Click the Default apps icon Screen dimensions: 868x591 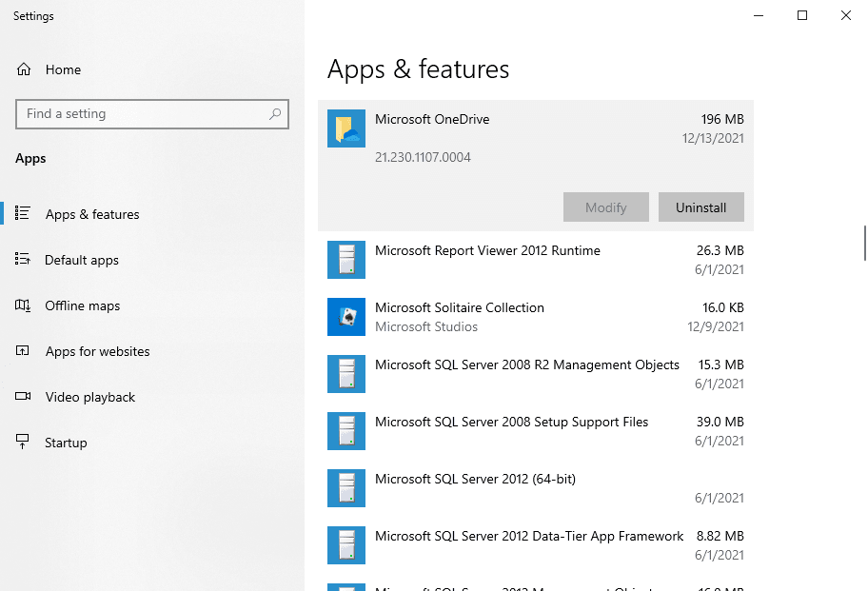[x=23, y=259]
